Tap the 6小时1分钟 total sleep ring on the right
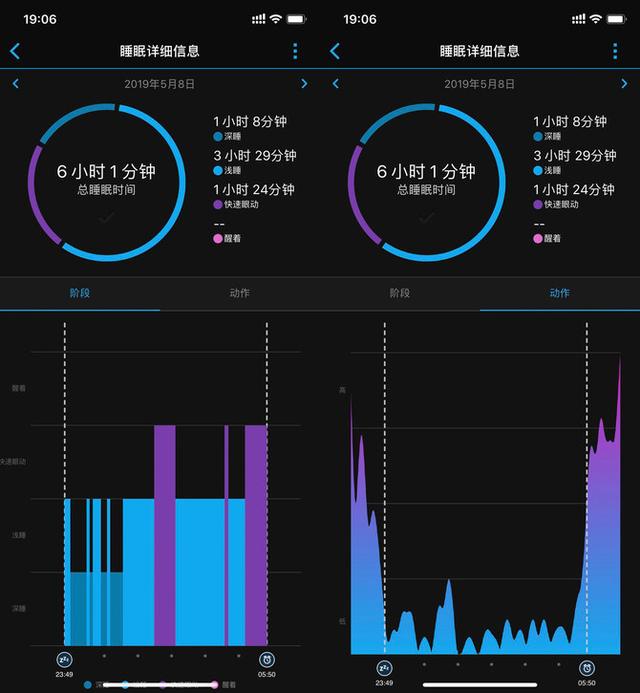This screenshot has height=693, width=640. tap(426, 180)
